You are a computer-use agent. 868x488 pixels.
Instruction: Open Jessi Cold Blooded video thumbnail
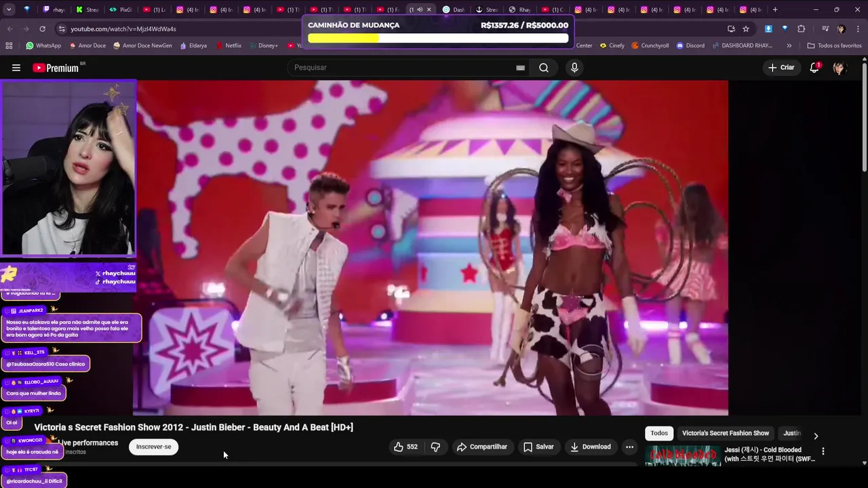(682, 455)
